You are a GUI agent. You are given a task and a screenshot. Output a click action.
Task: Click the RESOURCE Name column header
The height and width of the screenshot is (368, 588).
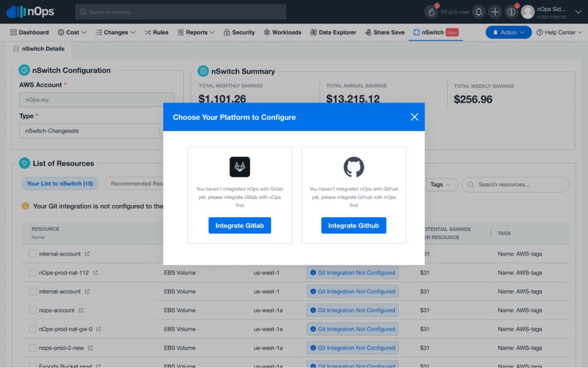(x=45, y=233)
